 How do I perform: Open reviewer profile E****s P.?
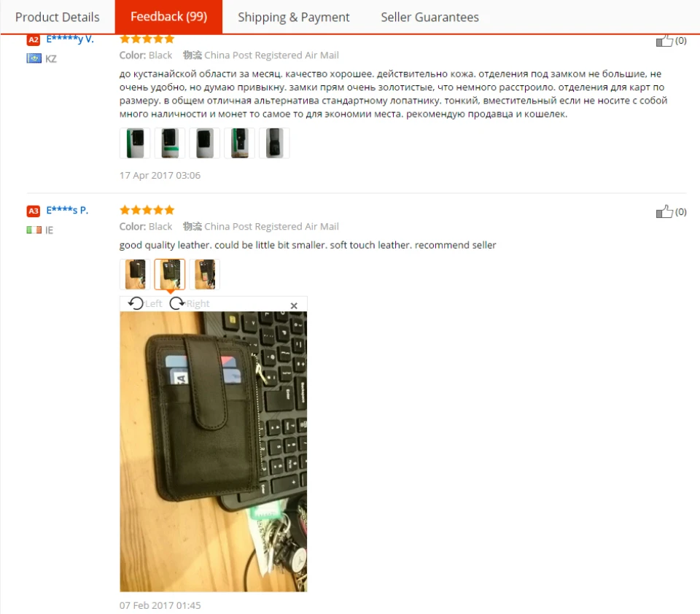(x=67, y=210)
